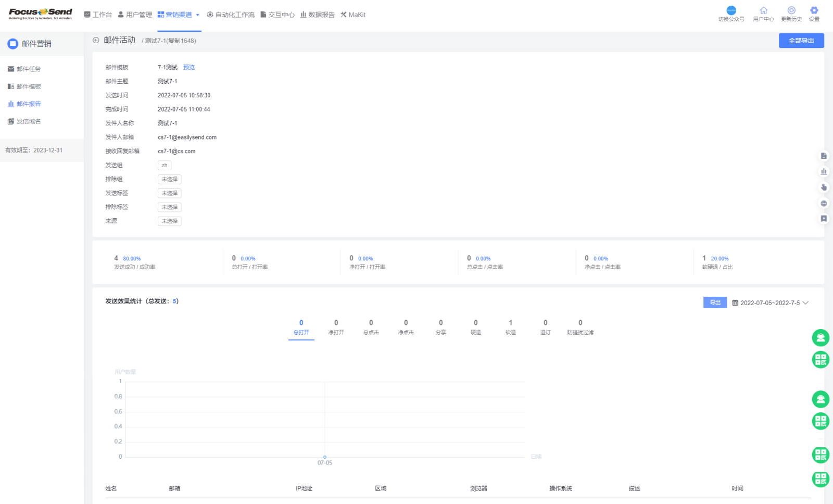Open 用户中心 home icon
This screenshot has width=833, height=504.
(x=763, y=10)
